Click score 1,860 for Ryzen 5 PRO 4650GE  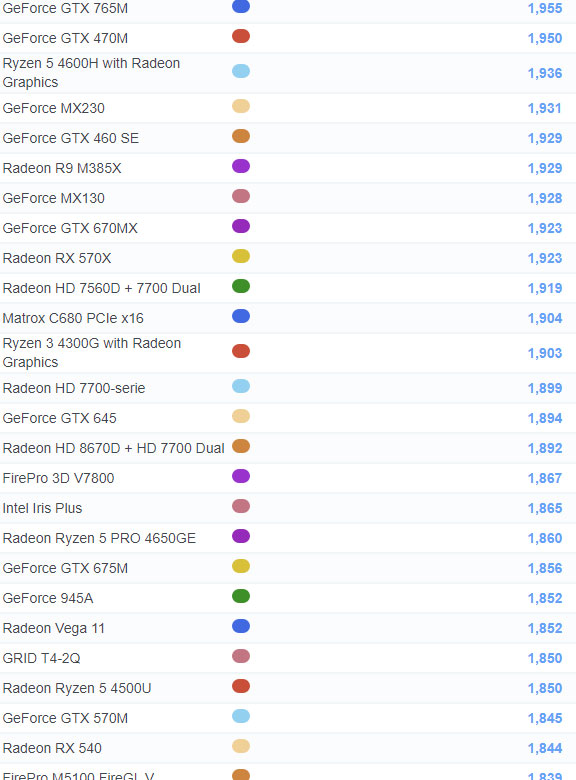tap(545, 538)
